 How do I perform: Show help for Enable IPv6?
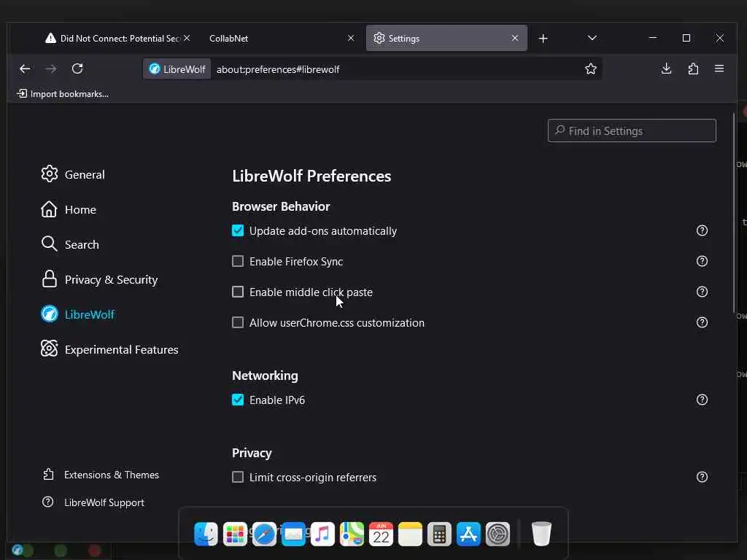(x=702, y=400)
